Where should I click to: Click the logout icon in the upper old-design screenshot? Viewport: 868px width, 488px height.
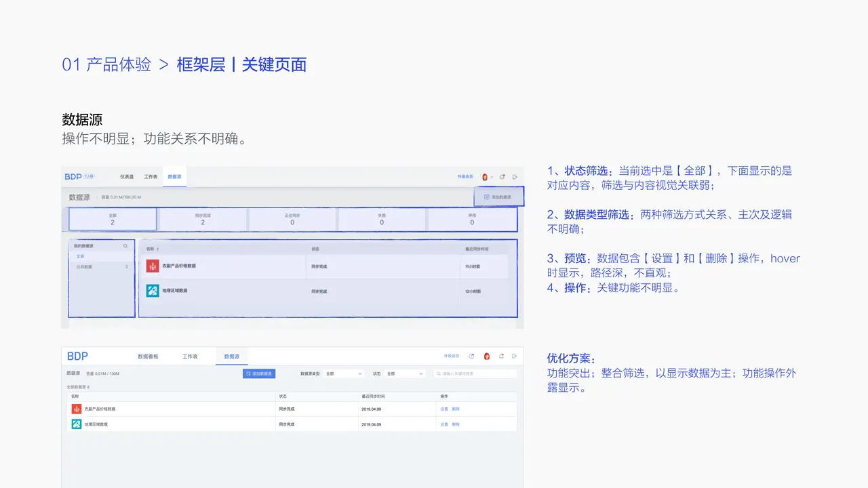click(515, 177)
